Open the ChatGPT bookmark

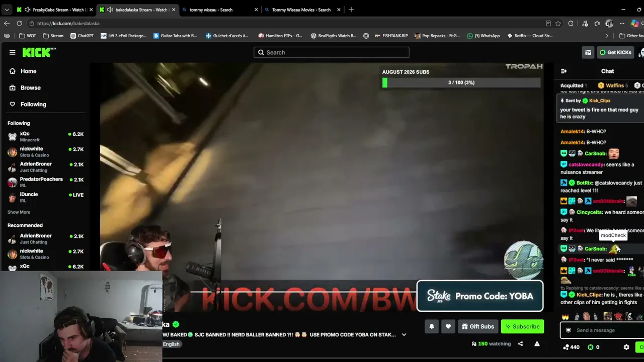(x=82, y=36)
